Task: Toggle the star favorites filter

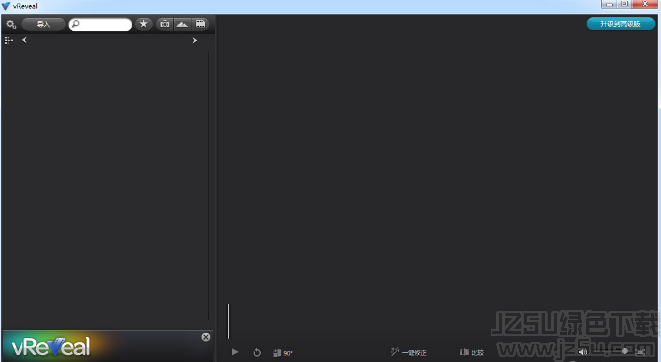Action: [144, 24]
